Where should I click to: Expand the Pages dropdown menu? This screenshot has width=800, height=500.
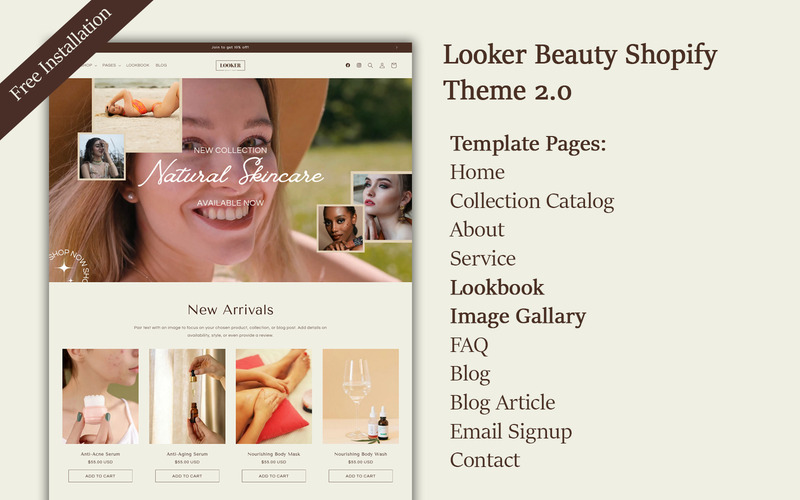(111, 65)
